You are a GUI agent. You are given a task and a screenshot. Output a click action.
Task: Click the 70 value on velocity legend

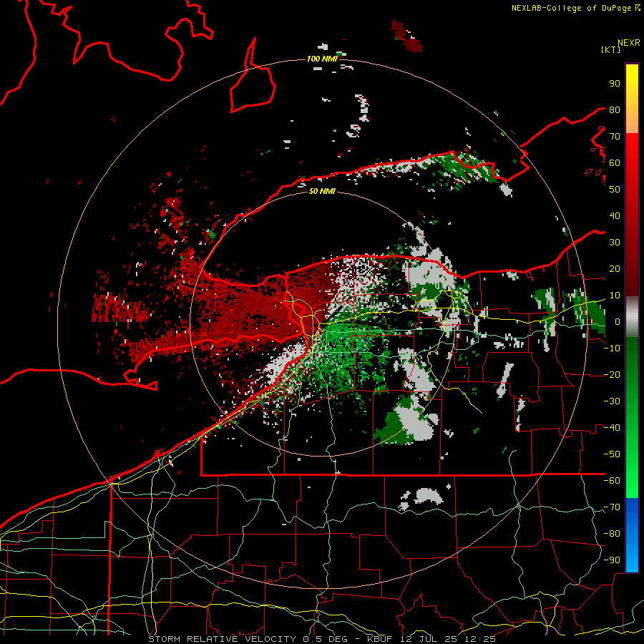615,137
